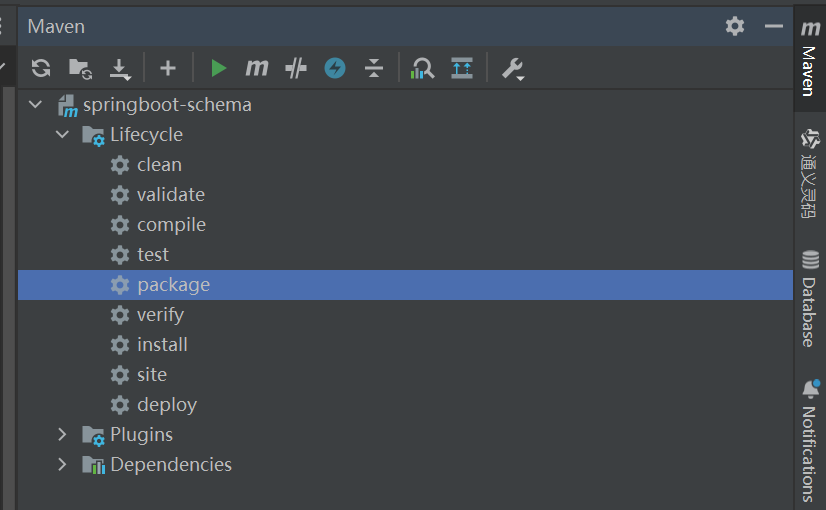Image resolution: width=826 pixels, height=510 pixels.
Task: Execute Maven goal 'm' icon
Action: point(257,68)
